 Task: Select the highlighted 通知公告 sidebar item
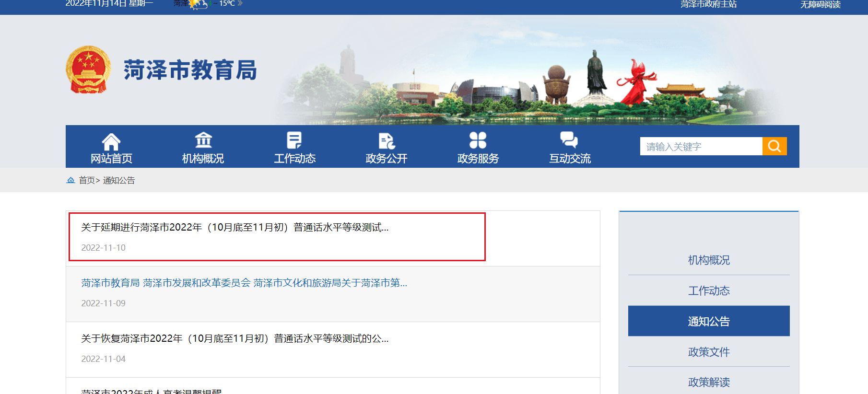click(x=709, y=321)
